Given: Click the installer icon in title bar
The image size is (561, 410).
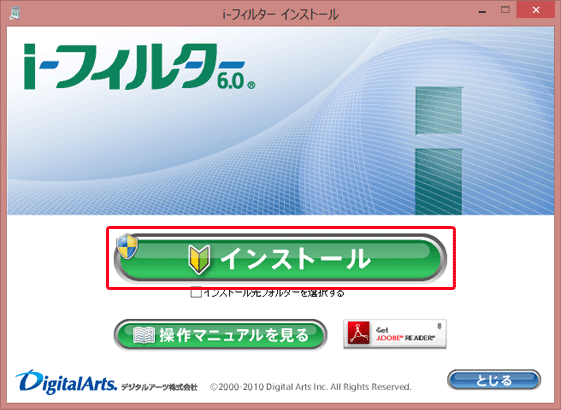Looking at the screenshot, I should pyautogui.click(x=15, y=13).
